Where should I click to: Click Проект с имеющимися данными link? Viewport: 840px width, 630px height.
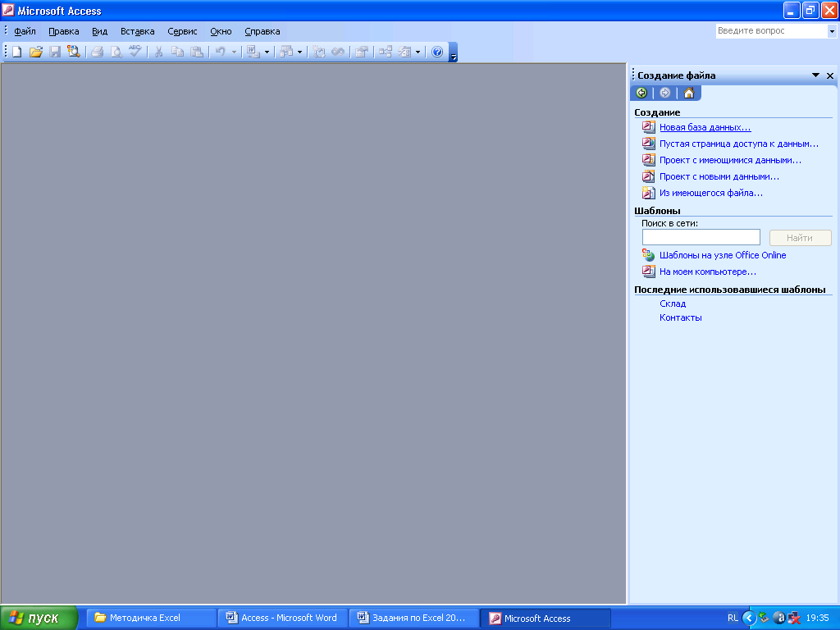click(x=730, y=160)
